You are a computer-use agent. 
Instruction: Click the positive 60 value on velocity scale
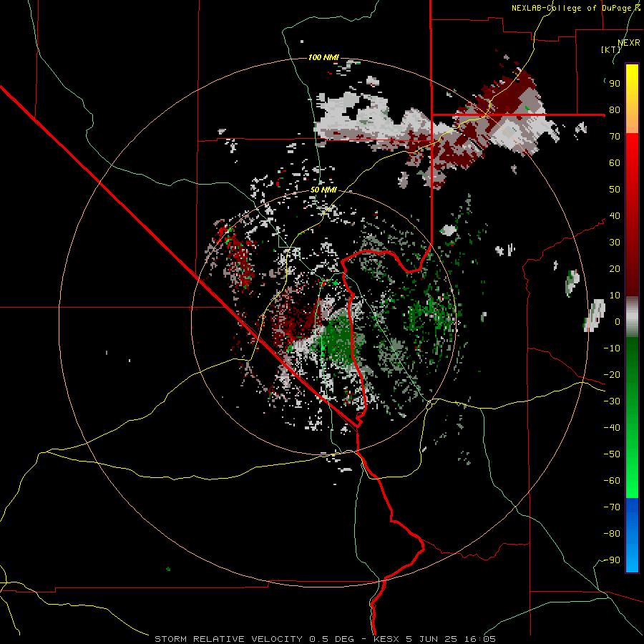(x=615, y=163)
